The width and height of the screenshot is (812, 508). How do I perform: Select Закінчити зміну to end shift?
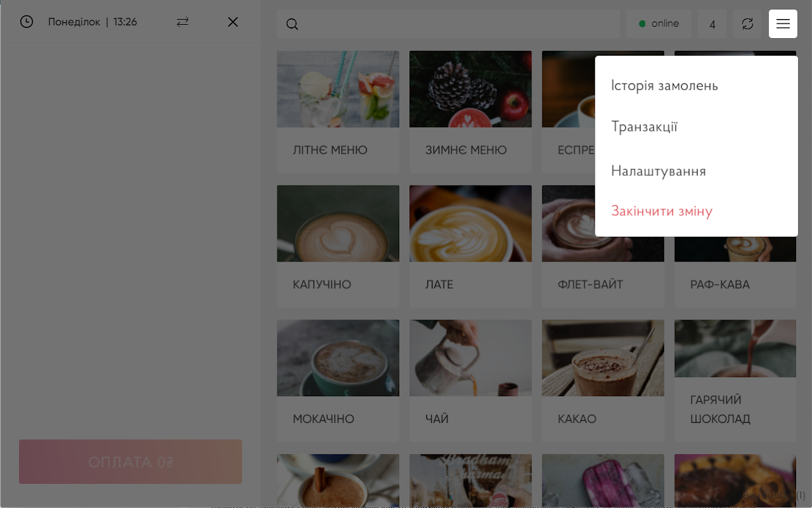(662, 211)
